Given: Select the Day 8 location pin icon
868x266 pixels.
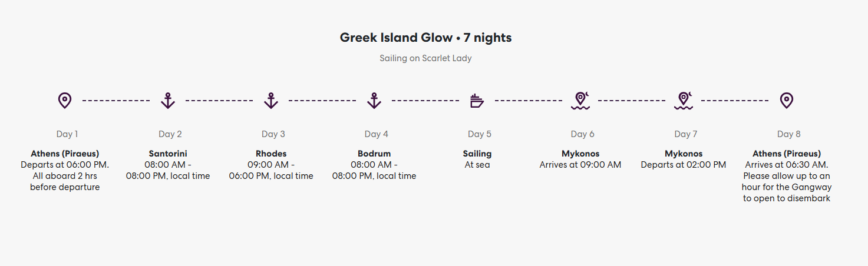Looking at the screenshot, I should 786,101.
